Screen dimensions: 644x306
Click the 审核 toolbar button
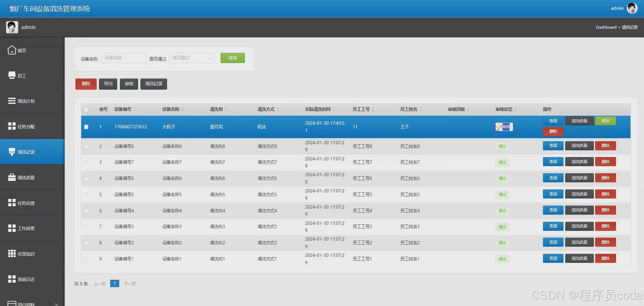(129, 84)
